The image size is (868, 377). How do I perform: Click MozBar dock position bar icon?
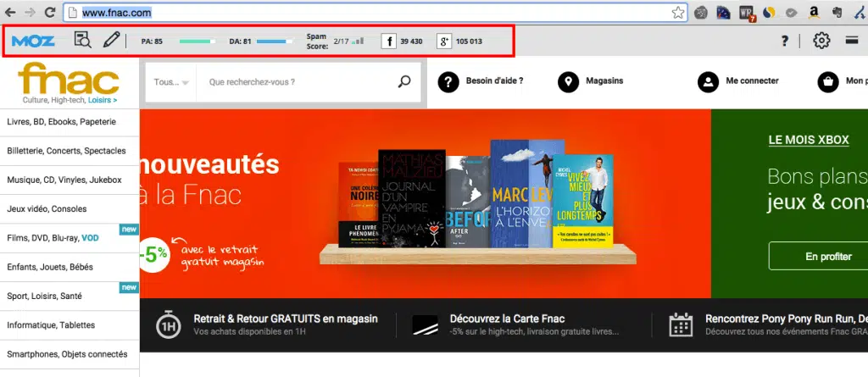tap(851, 40)
